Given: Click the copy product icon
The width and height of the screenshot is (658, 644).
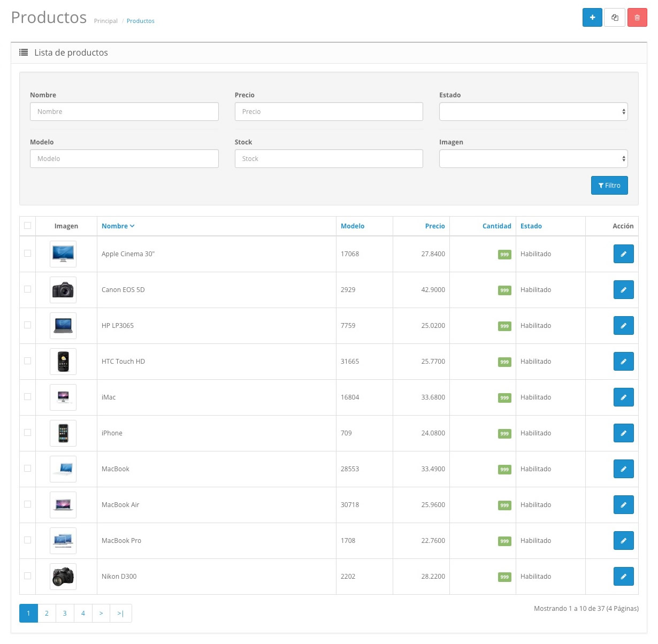Looking at the screenshot, I should coord(615,18).
